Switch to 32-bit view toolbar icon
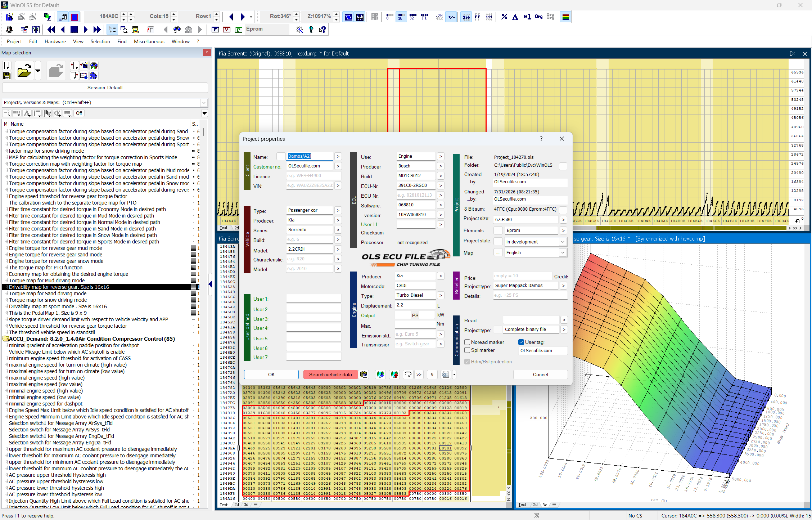 (x=412, y=17)
